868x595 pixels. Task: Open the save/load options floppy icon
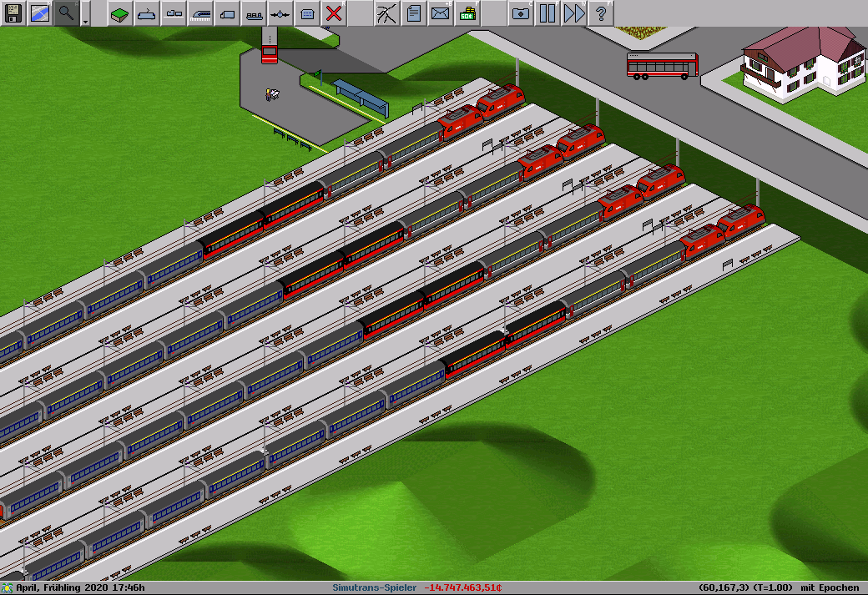[13, 13]
